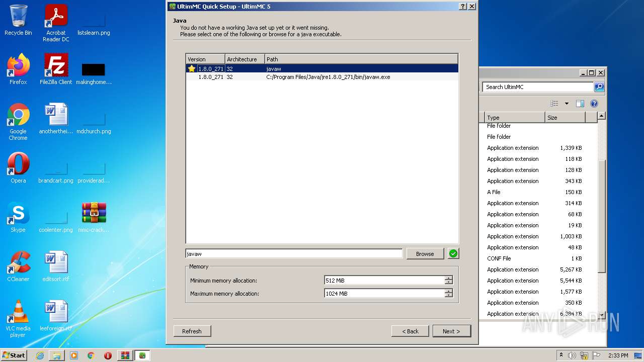This screenshot has height=362, width=644.
Task: Open Internet Explorer from the taskbar
Action: 40,355
